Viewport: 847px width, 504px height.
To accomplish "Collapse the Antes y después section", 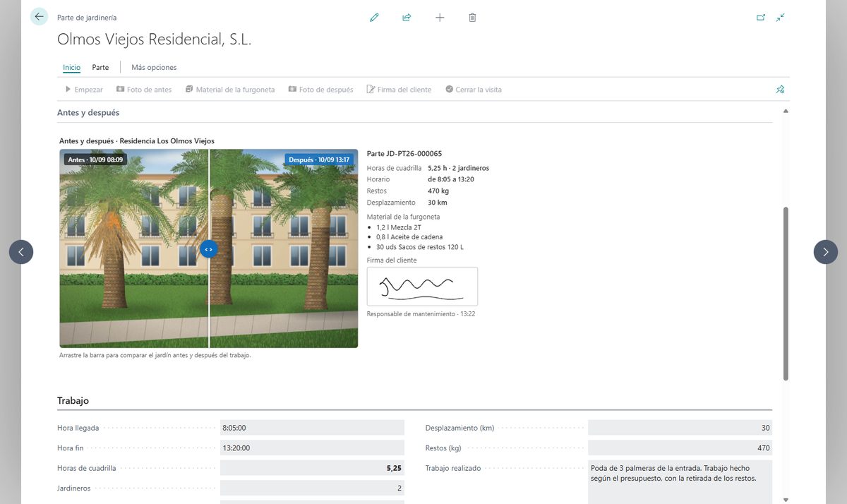I will (88, 112).
